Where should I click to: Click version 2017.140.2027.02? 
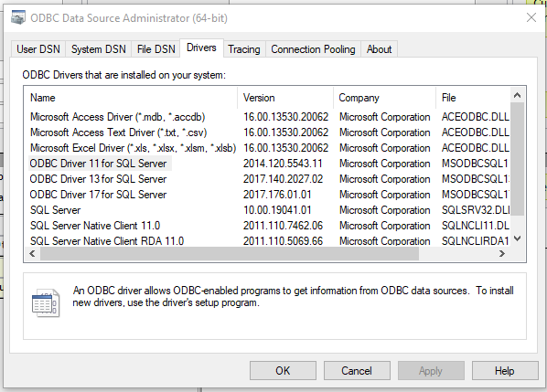283,179
